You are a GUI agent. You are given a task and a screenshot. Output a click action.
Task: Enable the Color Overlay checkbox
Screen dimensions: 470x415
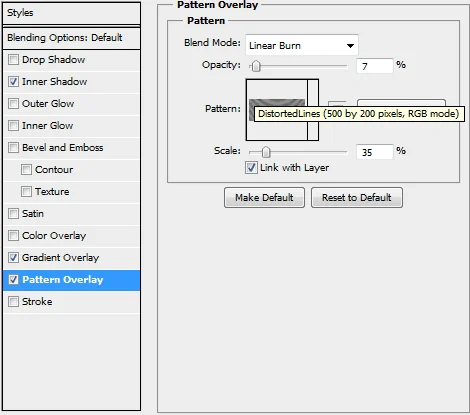pos(13,236)
